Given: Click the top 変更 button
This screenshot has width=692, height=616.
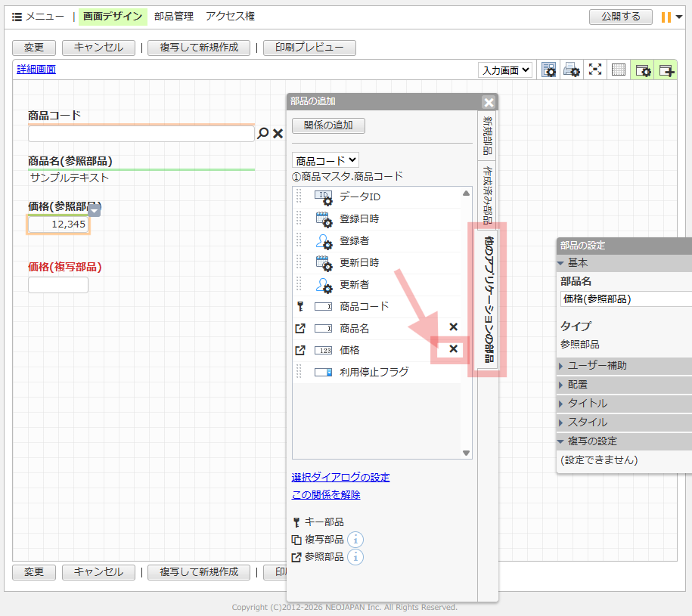Looking at the screenshot, I should (34, 48).
